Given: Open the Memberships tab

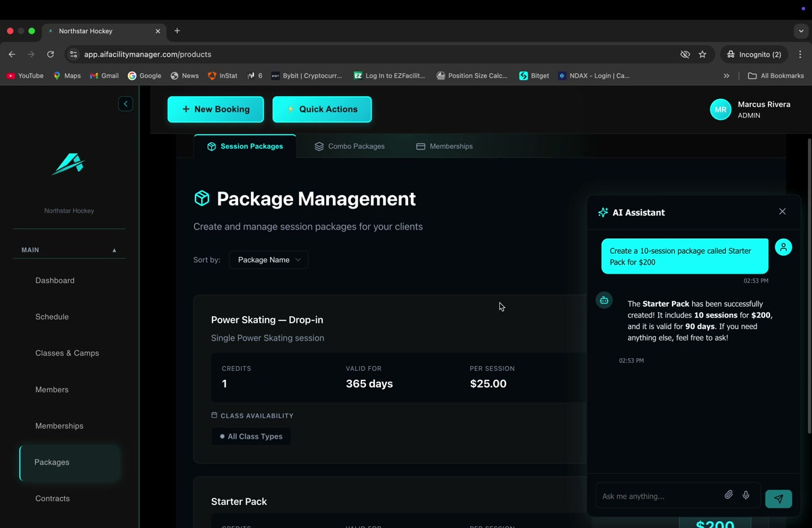Looking at the screenshot, I should (x=444, y=146).
